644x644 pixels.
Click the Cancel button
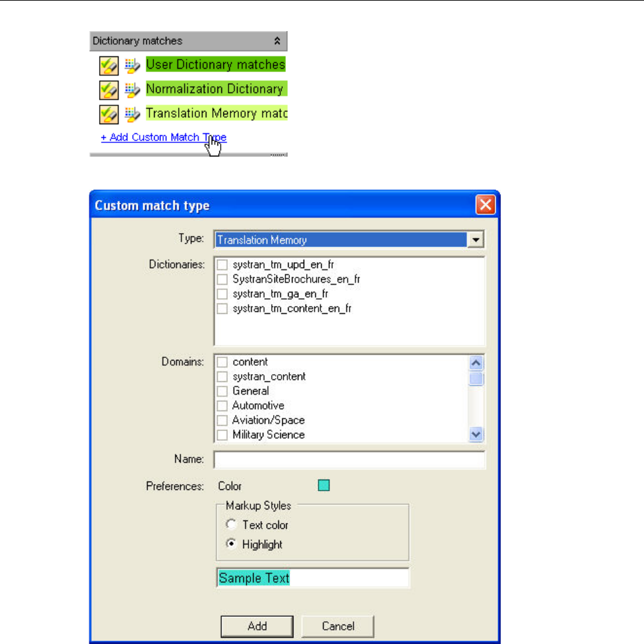tap(338, 627)
